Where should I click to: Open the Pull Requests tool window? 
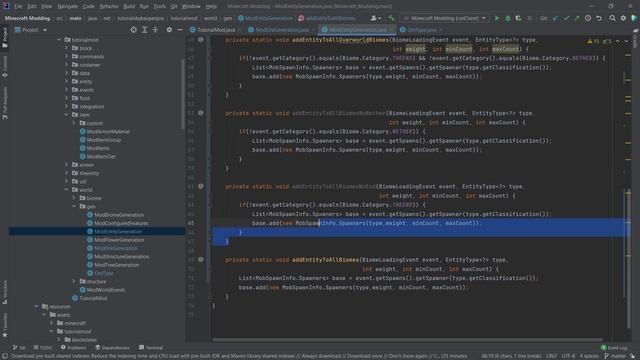tap(5, 103)
